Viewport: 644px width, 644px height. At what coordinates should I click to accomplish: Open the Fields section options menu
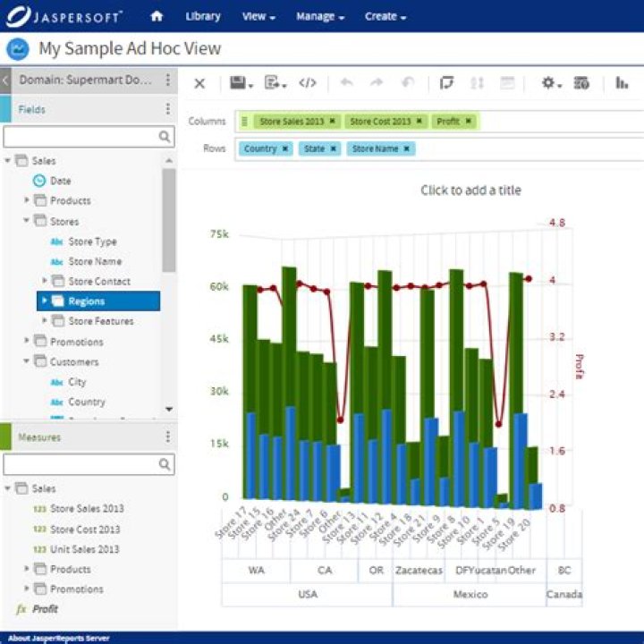pyautogui.click(x=167, y=109)
